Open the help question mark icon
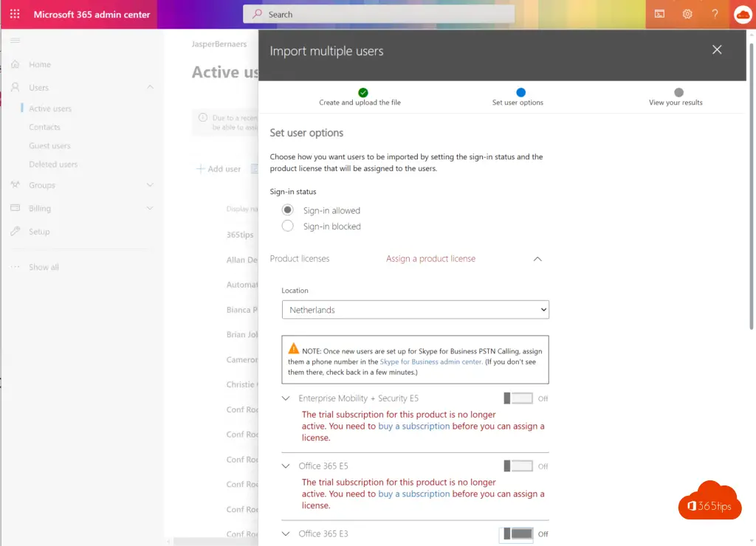Image resolution: width=756 pixels, height=546 pixels. [x=715, y=14]
